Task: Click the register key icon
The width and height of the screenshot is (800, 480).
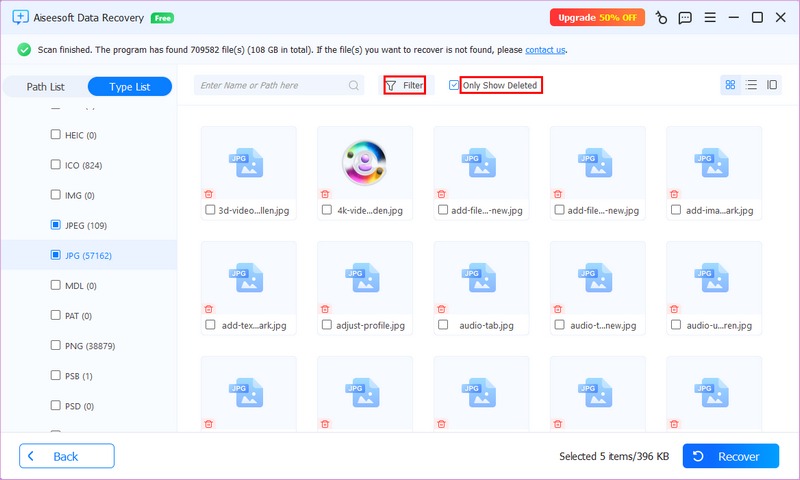Action: point(662,17)
